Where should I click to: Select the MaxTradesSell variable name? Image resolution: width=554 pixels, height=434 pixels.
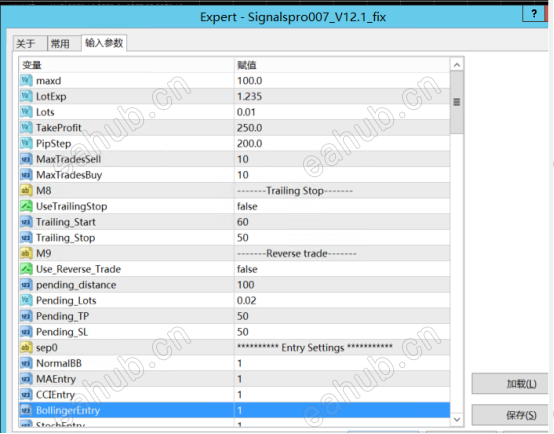tap(69, 159)
